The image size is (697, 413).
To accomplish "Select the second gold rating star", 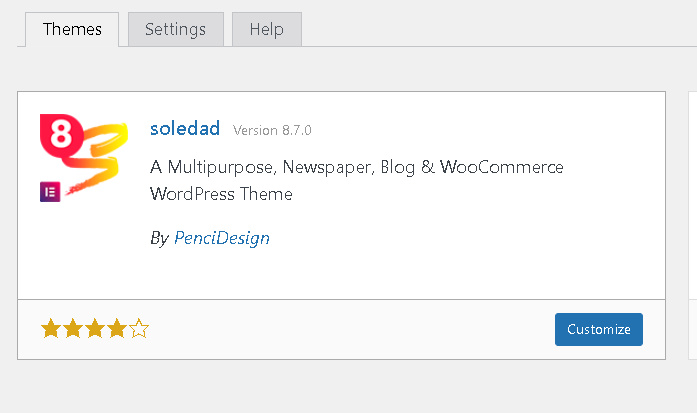I will [x=72, y=328].
